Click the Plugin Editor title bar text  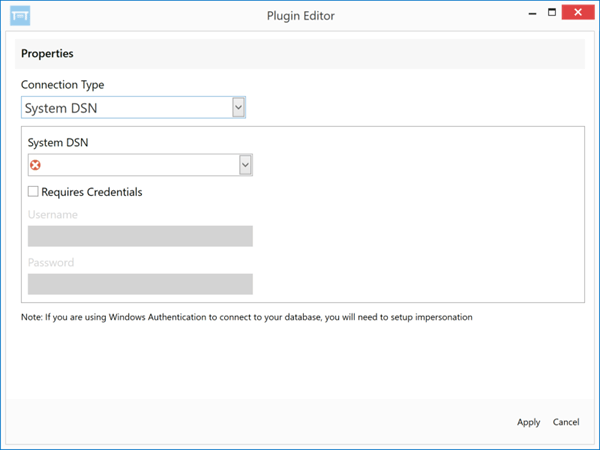click(x=301, y=16)
